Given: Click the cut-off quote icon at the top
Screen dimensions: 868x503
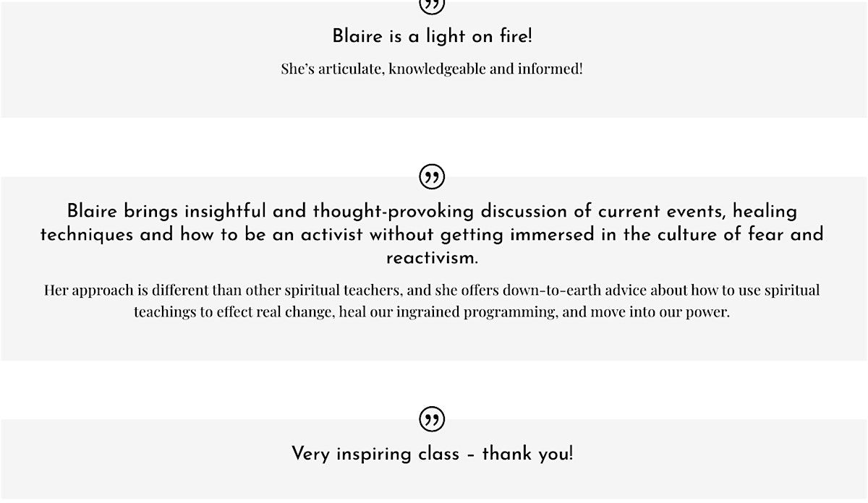Looking at the screenshot, I should 432,6.
